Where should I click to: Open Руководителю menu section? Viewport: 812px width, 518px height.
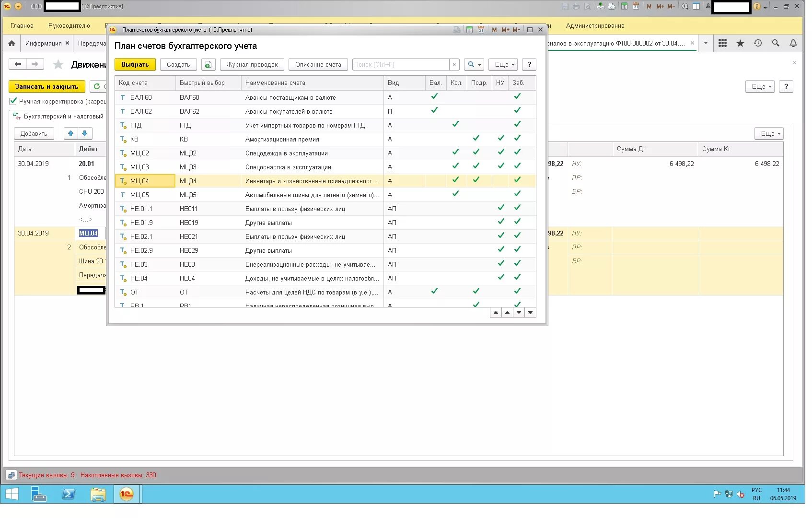click(x=69, y=26)
